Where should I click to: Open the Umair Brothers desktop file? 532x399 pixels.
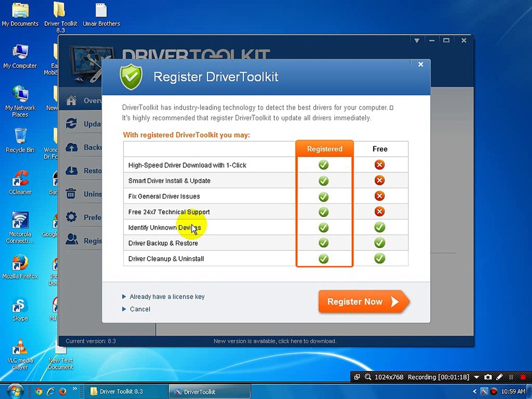(x=101, y=15)
